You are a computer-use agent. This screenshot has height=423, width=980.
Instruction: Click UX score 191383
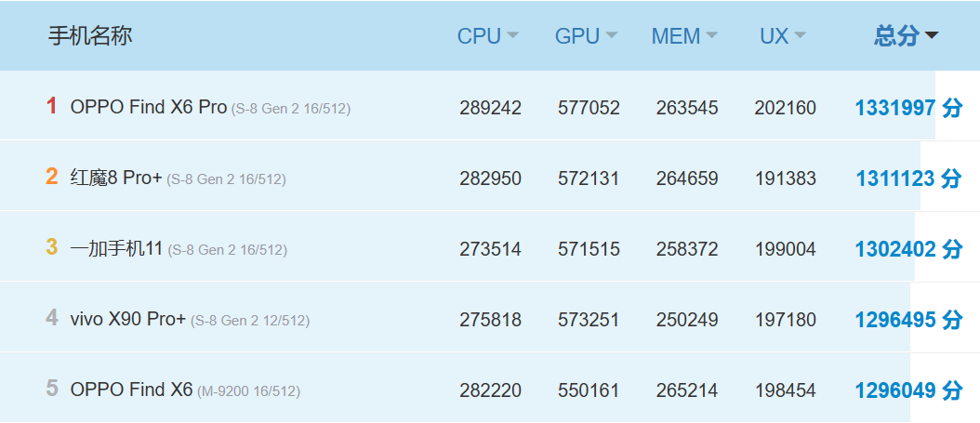(x=785, y=178)
